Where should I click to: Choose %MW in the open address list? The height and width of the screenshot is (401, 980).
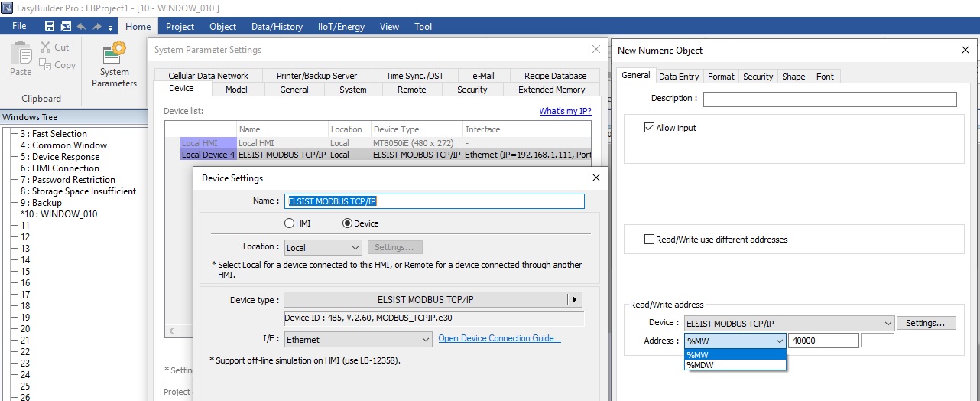coord(735,354)
